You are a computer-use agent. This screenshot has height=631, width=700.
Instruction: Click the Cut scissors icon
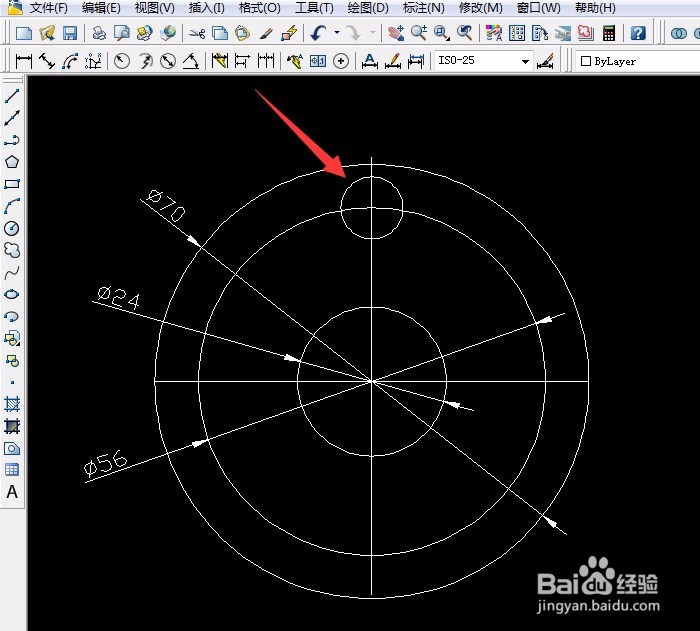click(x=197, y=33)
